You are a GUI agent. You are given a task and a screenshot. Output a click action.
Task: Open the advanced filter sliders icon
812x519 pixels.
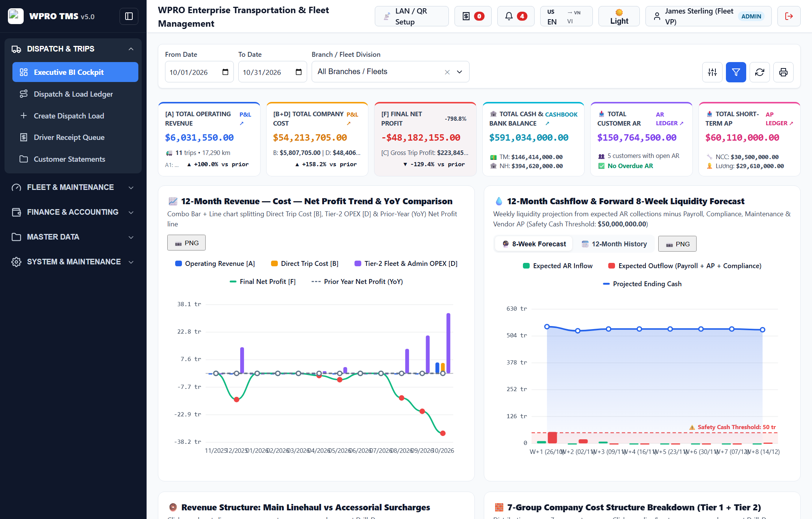[x=712, y=72]
